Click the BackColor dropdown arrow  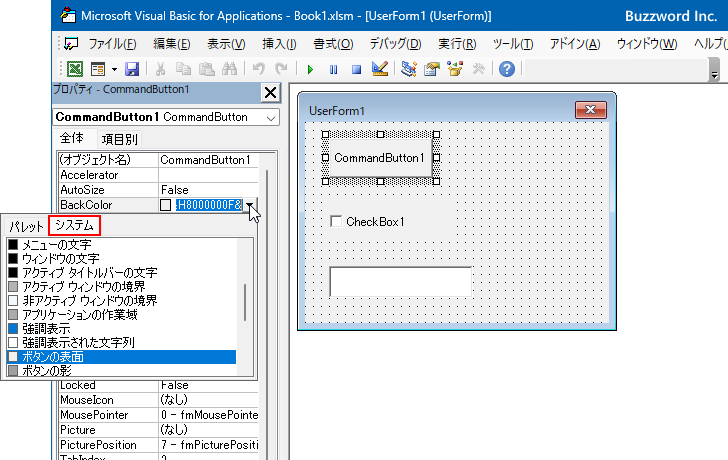click(250, 205)
